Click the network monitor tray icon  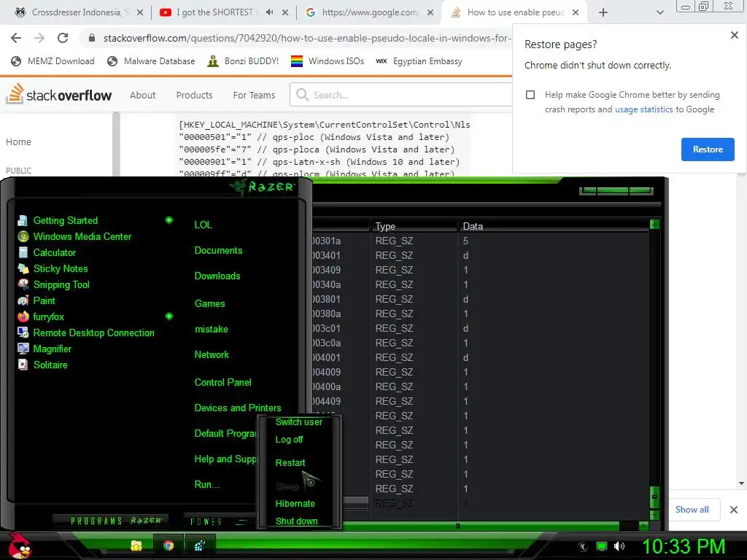coord(602,546)
